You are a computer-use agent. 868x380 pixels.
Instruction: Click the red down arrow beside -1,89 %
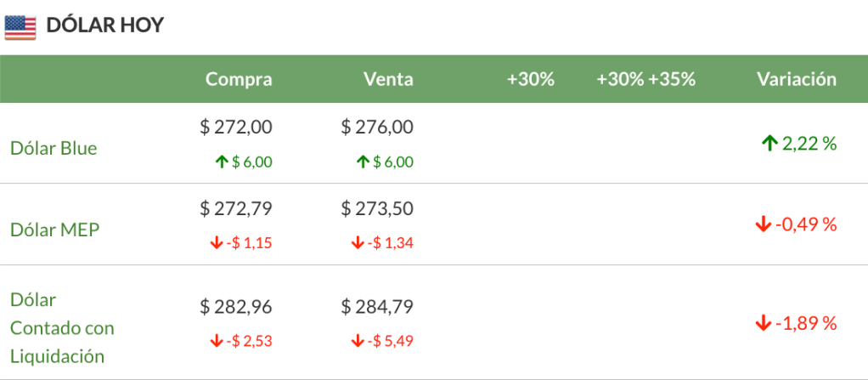763,323
